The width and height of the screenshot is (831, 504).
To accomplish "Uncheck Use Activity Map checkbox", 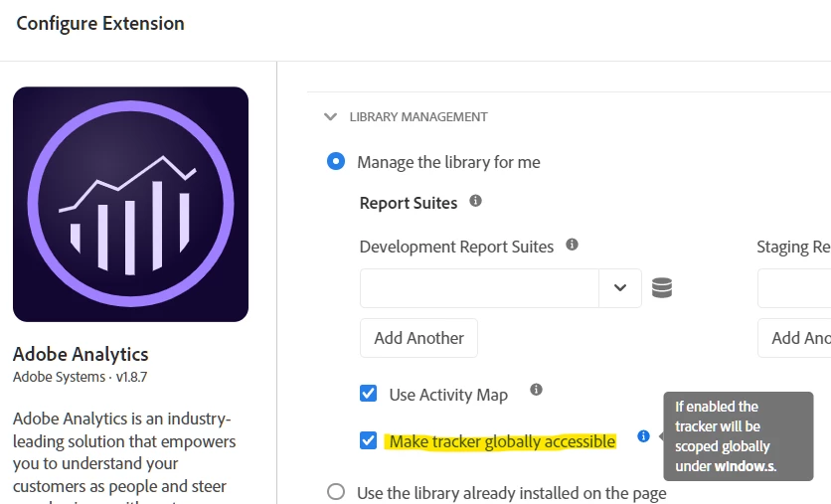I will point(369,394).
